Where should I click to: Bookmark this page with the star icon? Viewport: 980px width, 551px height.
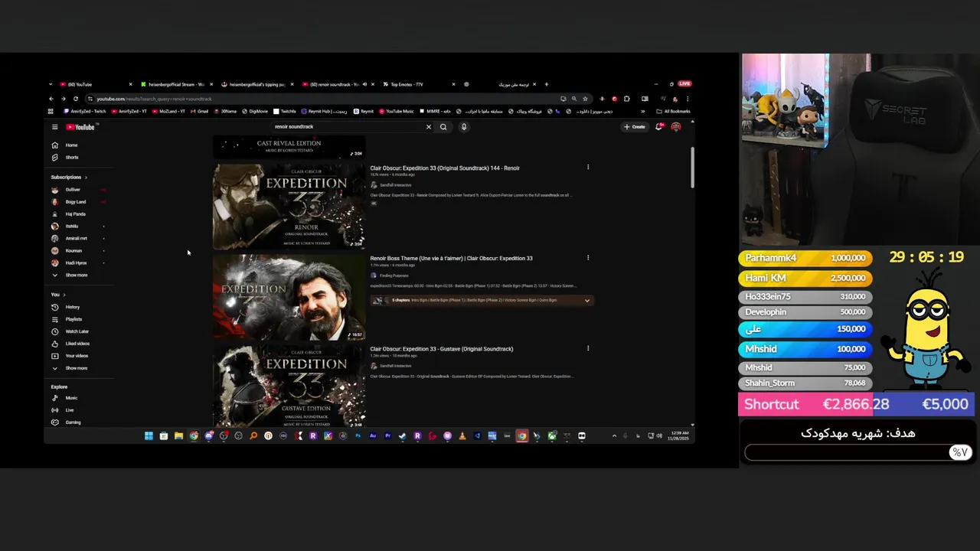point(585,99)
